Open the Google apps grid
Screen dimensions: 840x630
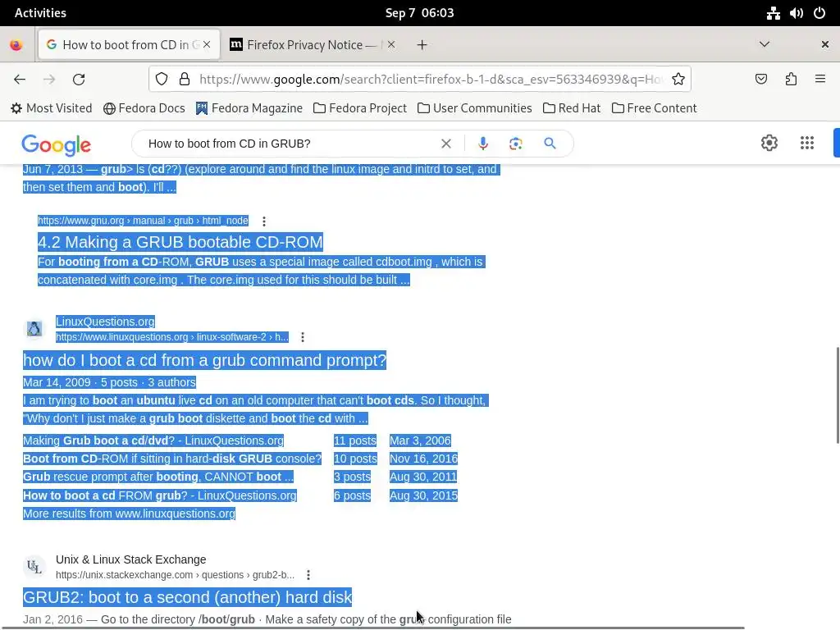pos(807,143)
